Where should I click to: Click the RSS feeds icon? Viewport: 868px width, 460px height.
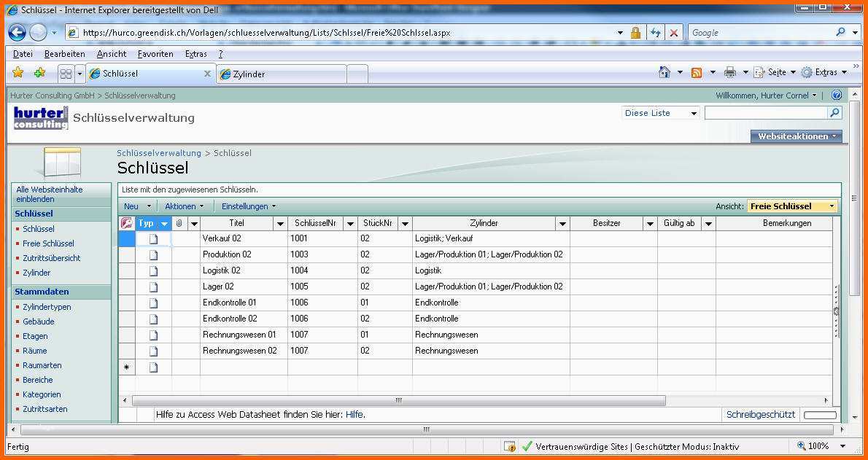pyautogui.click(x=697, y=72)
